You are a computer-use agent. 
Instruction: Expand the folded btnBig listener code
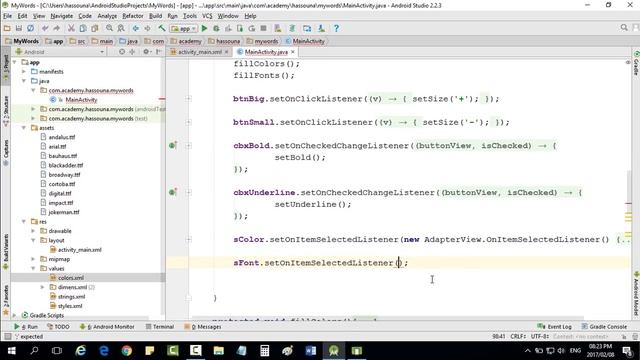pos(188,99)
